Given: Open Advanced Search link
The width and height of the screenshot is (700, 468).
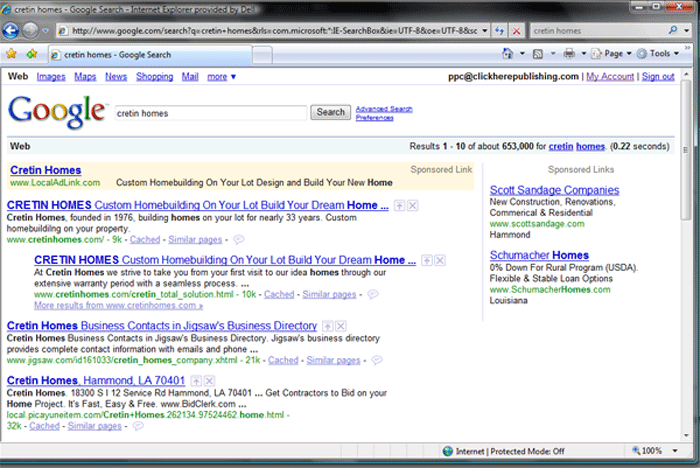Looking at the screenshot, I should pos(384,109).
